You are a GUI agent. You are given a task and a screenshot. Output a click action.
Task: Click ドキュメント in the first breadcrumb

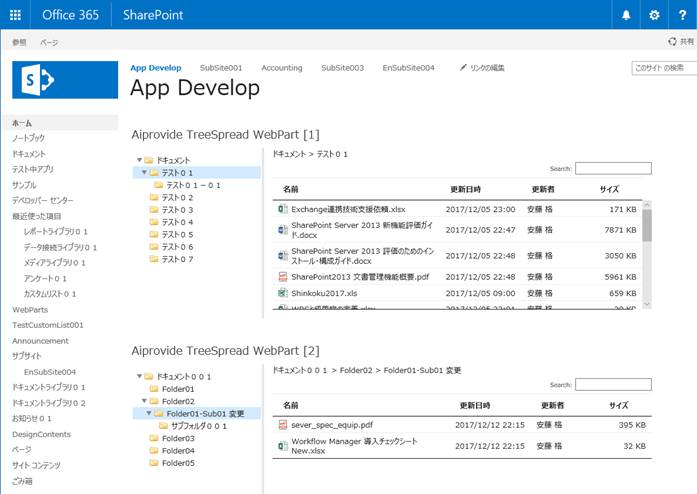pyautogui.click(x=289, y=154)
